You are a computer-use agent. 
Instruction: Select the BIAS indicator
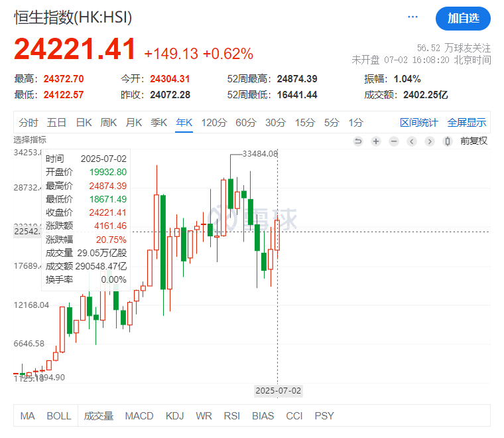[263, 416]
